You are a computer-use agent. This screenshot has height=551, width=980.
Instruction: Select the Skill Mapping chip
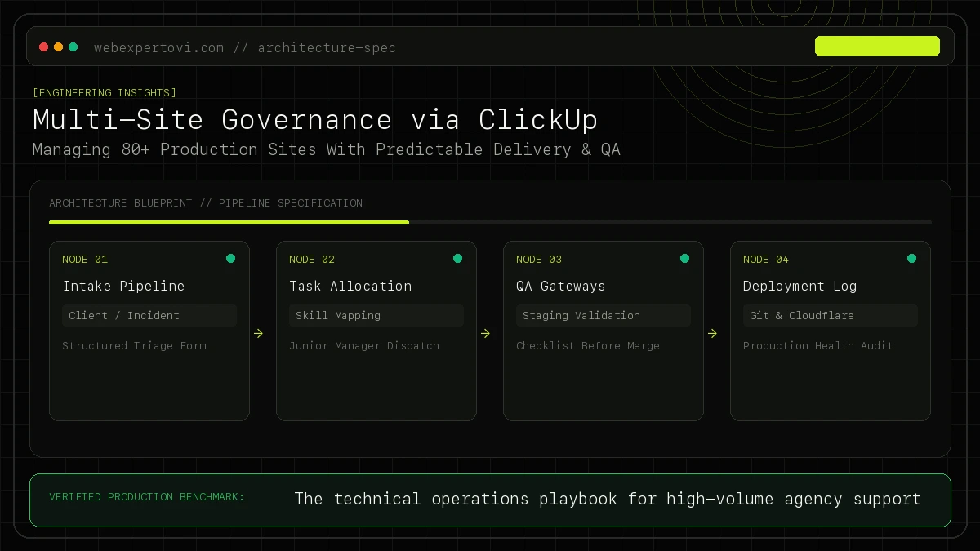[376, 316]
